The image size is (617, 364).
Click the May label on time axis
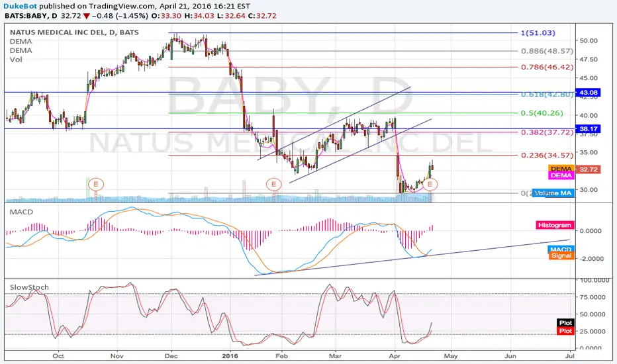451,356
